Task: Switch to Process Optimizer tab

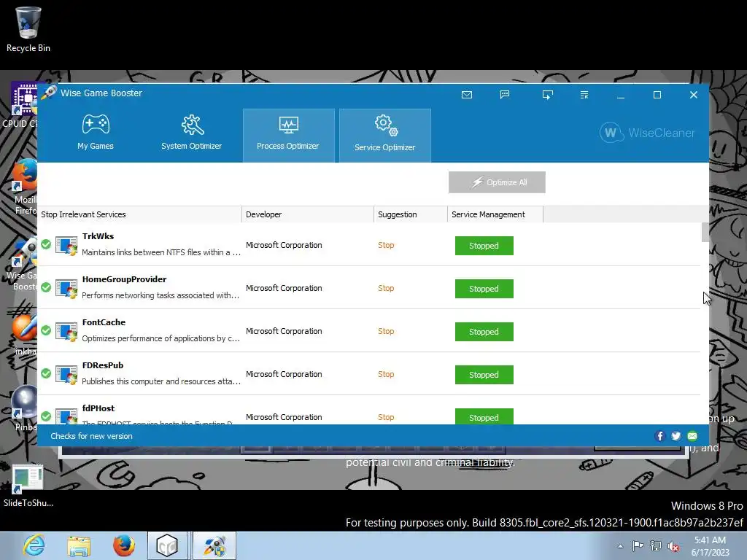Action: (x=288, y=135)
